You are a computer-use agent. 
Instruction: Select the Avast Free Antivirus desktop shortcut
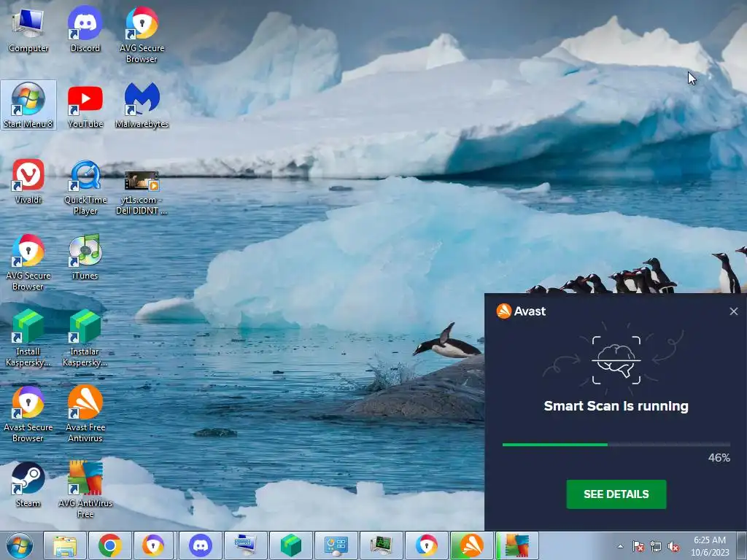click(x=85, y=414)
